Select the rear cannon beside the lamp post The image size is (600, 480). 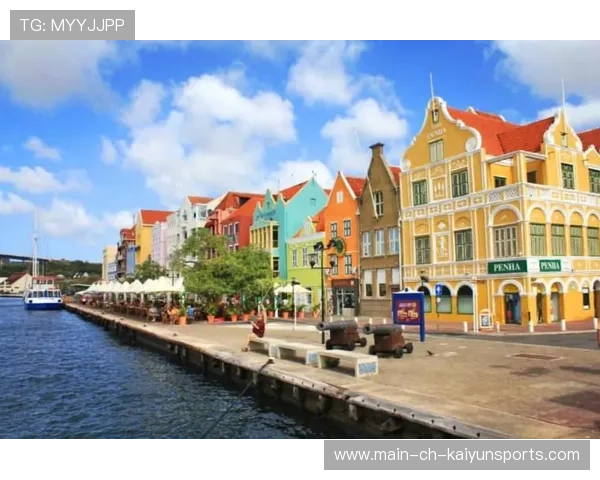[x=343, y=333]
